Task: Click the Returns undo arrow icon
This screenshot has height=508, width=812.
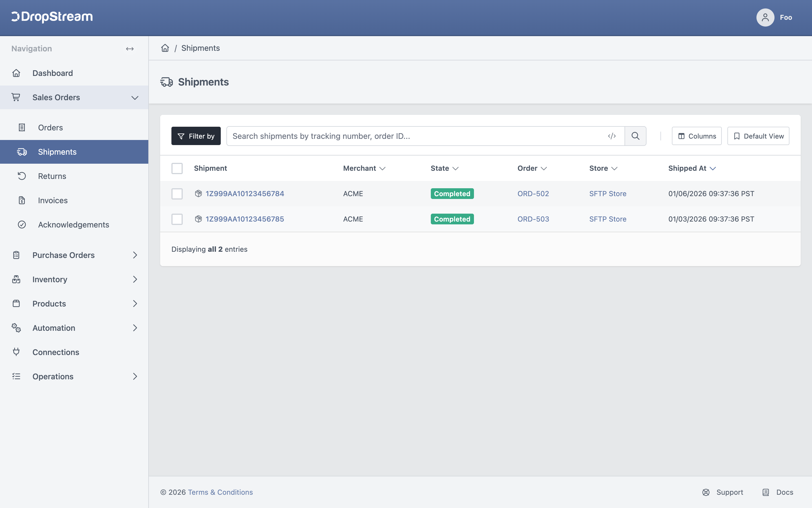Action: pyautogui.click(x=22, y=176)
